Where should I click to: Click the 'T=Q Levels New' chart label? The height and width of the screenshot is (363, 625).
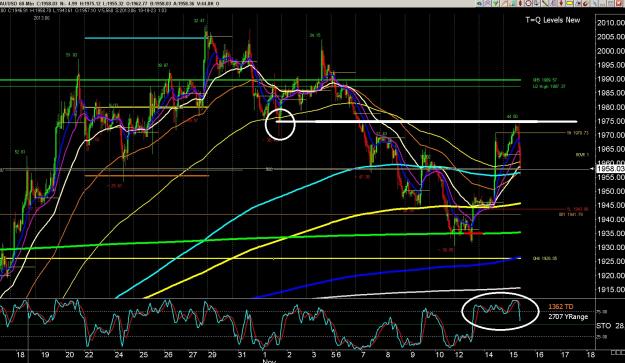[552, 20]
